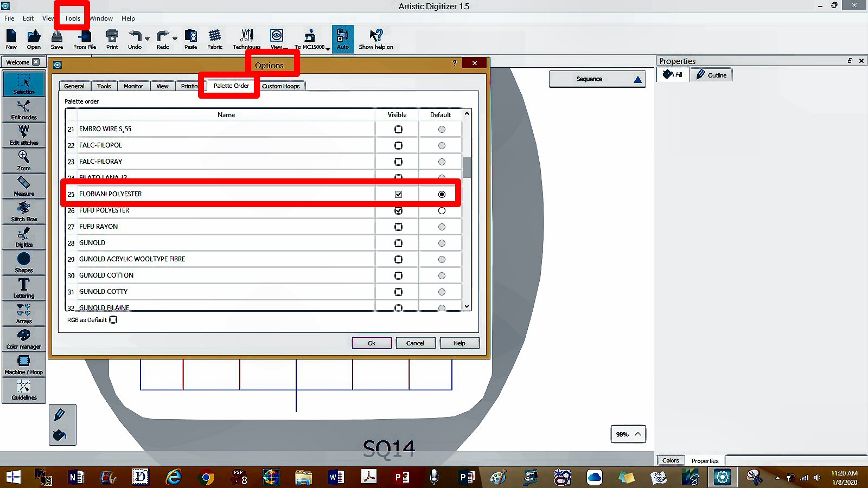Screen dimensions: 868x488
Task: Click the View eye icon in toolbar
Action: [277, 36]
